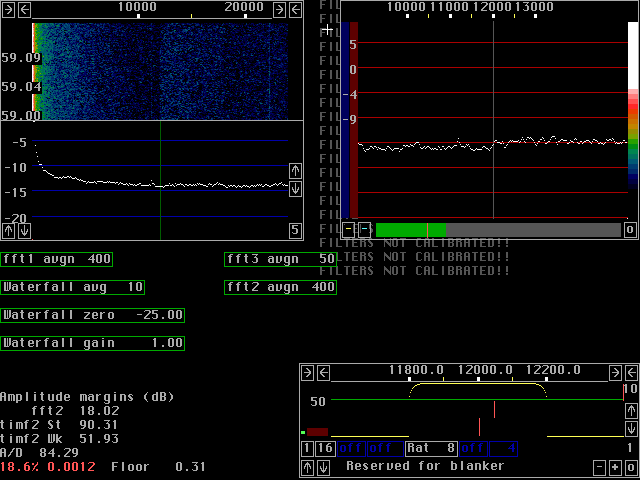Screen dimensions: 640x480
Task: Click blue vertical bar left of high-resolution graph
Action: [x=345, y=120]
